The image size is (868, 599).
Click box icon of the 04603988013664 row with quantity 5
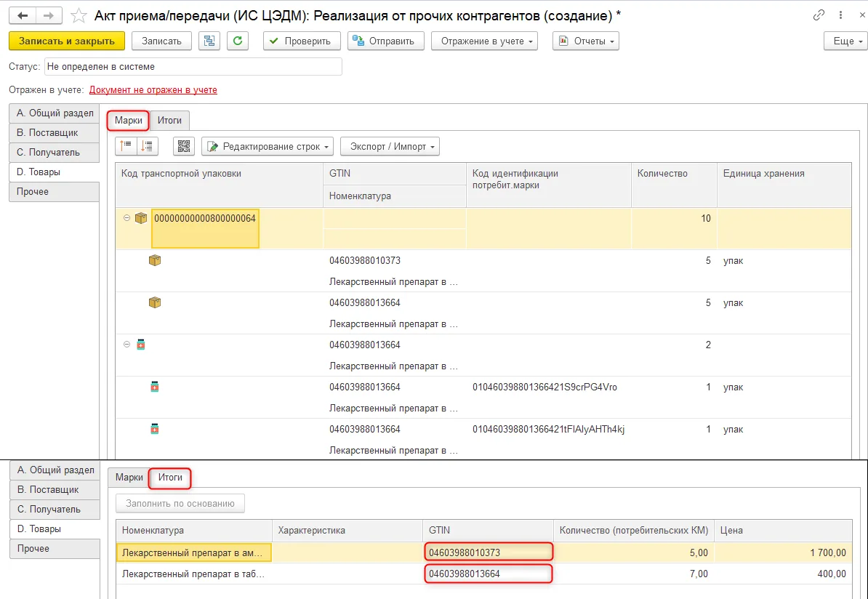click(x=155, y=302)
